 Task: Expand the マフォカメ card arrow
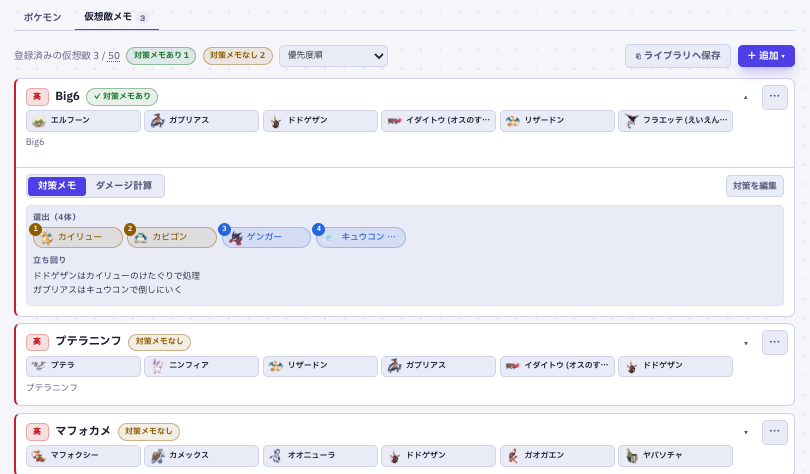tap(745, 432)
